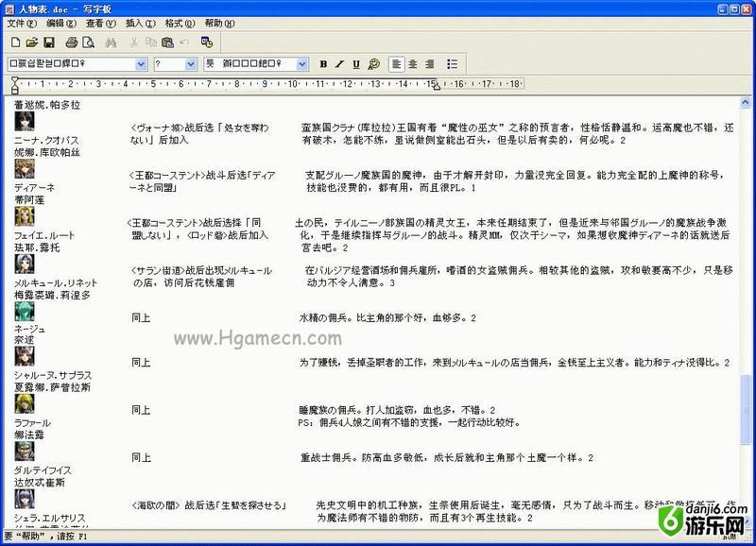Viewport: 756px width, 546px height.
Task: Click the bullet list button
Action: 452,64
